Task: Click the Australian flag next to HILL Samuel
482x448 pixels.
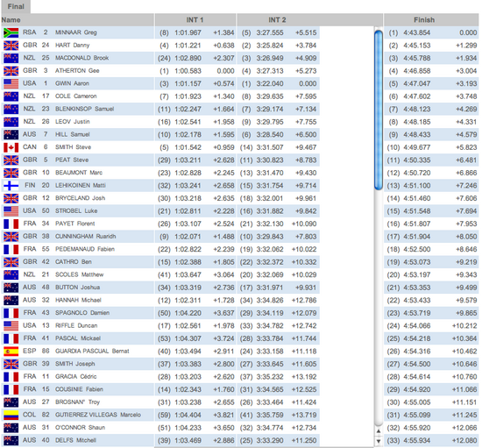Action: 11,135
